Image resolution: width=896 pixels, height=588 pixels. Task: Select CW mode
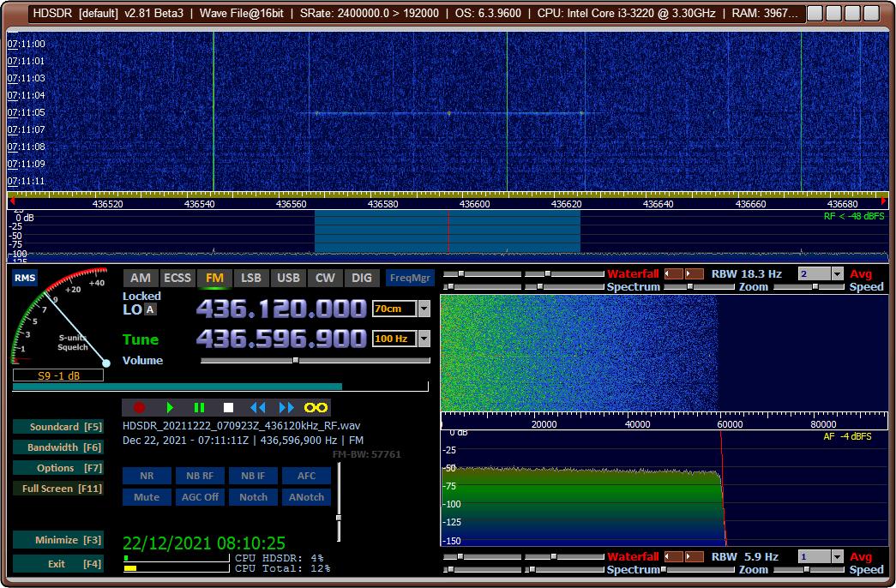point(325,279)
